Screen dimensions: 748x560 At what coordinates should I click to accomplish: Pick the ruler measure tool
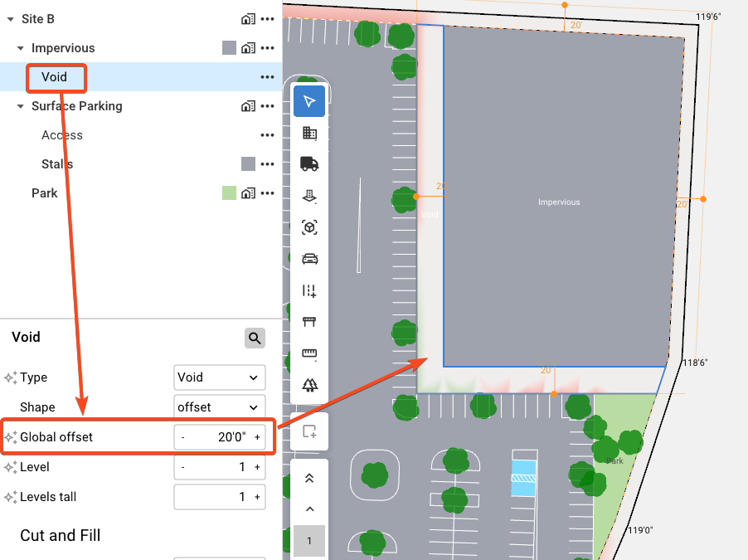pos(309,354)
